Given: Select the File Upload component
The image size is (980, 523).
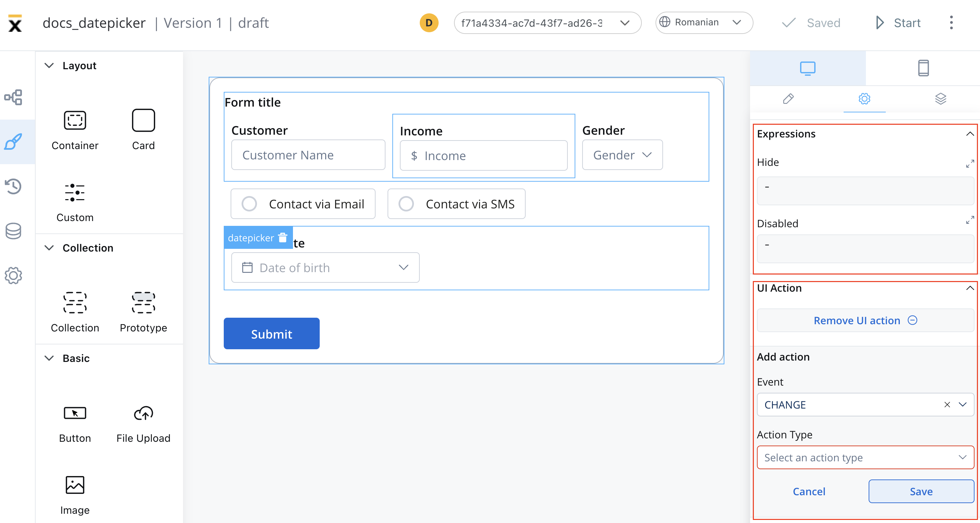Looking at the screenshot, I should (x=143, y=424).
